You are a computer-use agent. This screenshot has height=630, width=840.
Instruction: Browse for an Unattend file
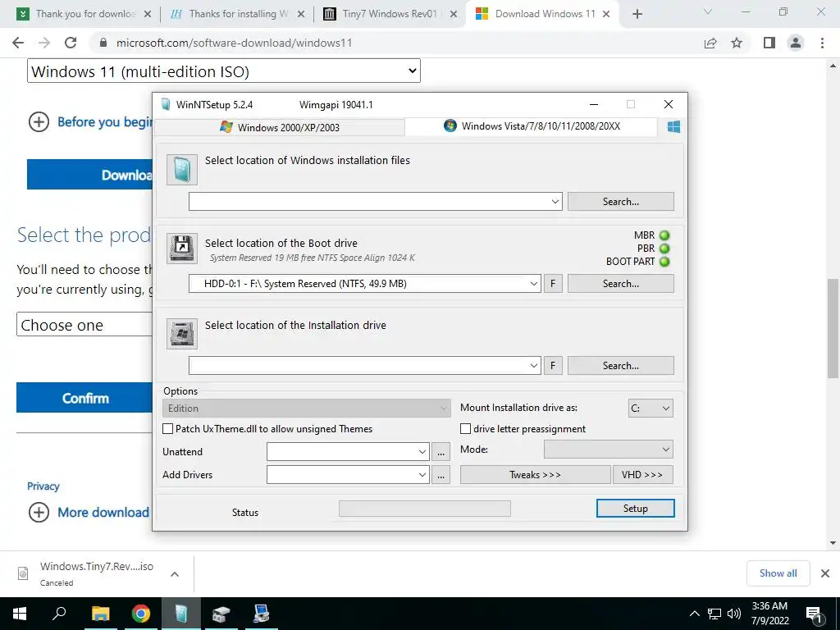tap(441, 452)
